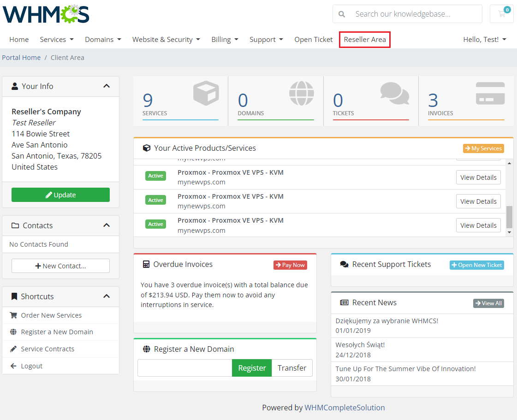Collapse the Contacts panel
This screenshot has width=517, height=420.
tap(107, 225)
